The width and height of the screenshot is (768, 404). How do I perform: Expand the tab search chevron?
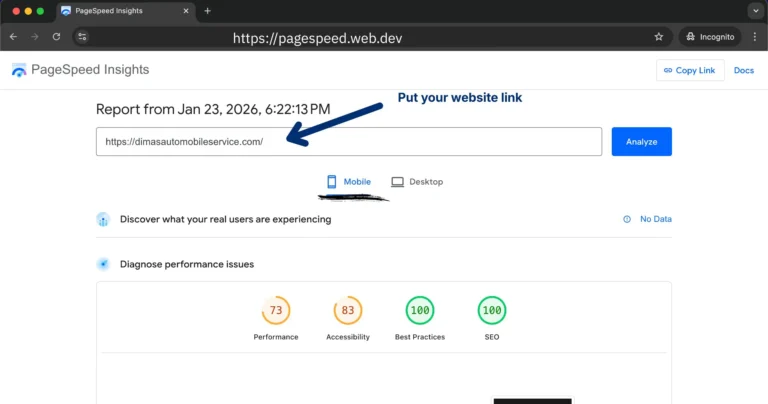[x=755, y=11]
